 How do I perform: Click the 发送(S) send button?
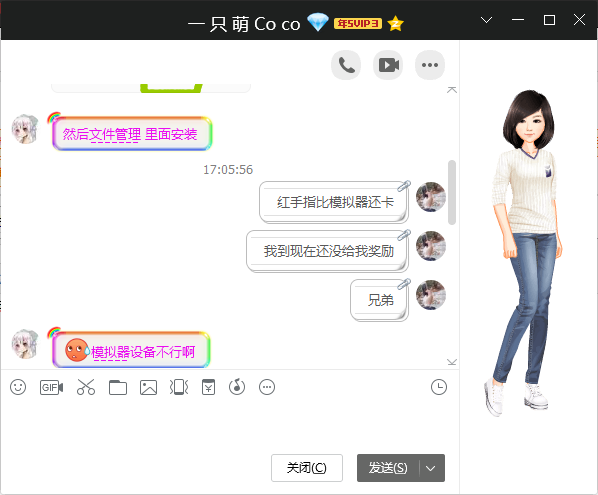tap(388, 468)
